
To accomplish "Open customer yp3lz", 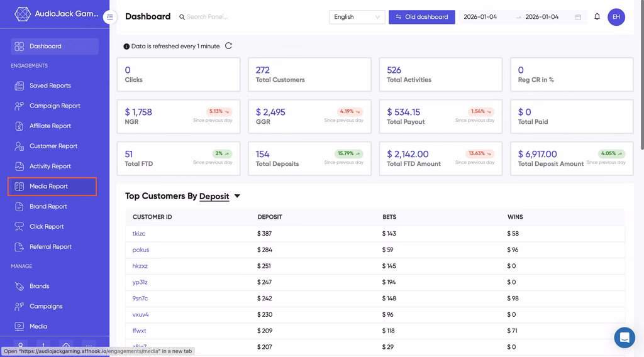I will [140, 282].
